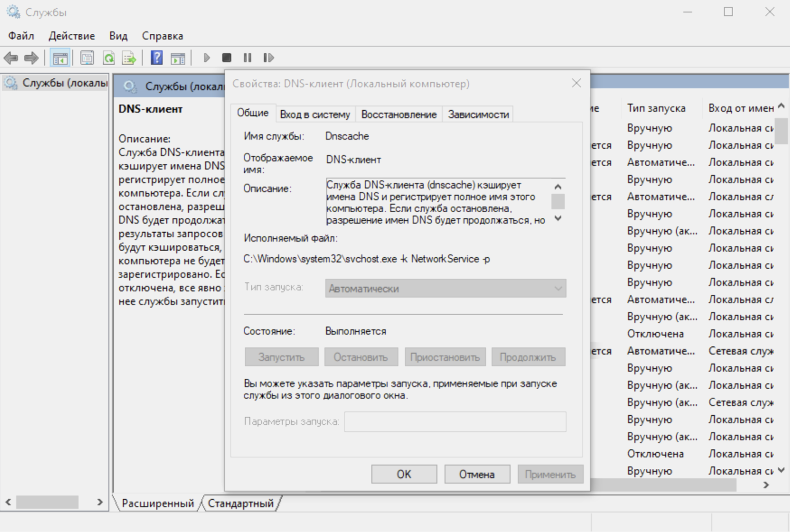This screenshot has width=790, height=532.
Task: Click the OK button in the dialog
Action: pos(404,474)
